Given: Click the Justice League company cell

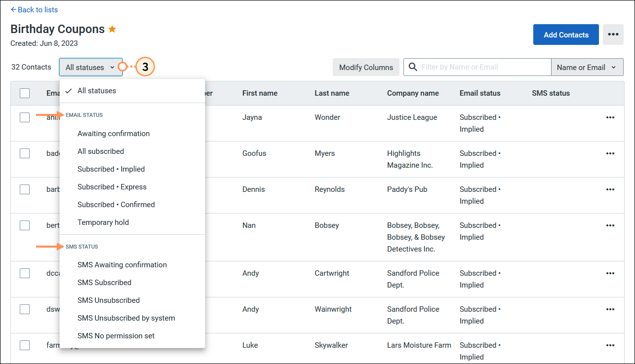Looking at the screenshot, I should coord(412,117).
